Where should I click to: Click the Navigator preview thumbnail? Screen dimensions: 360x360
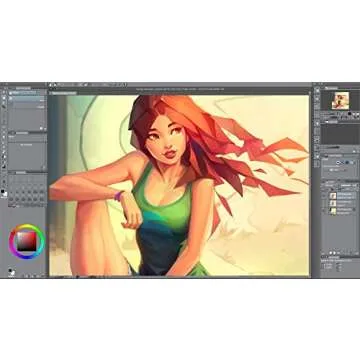tap(340, 101)
